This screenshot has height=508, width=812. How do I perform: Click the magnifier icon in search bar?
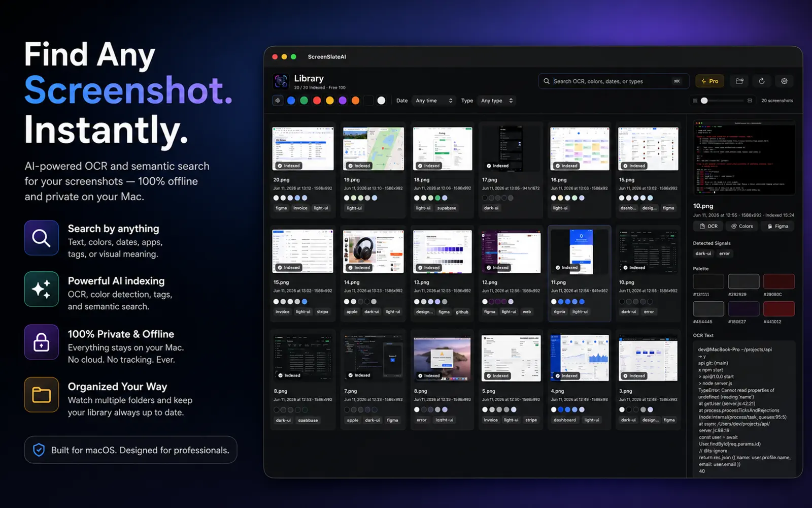click(x=547, y=81)
